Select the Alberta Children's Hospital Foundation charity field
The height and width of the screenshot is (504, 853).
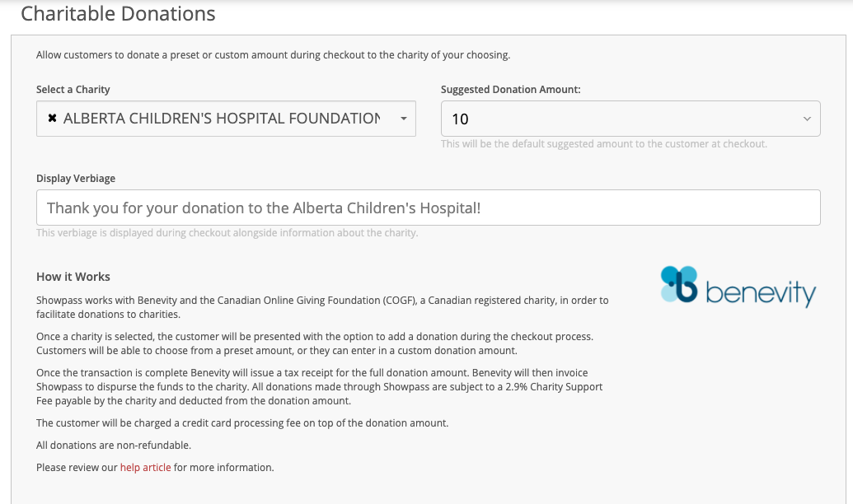pyautogui.click(x=226, y=119)
